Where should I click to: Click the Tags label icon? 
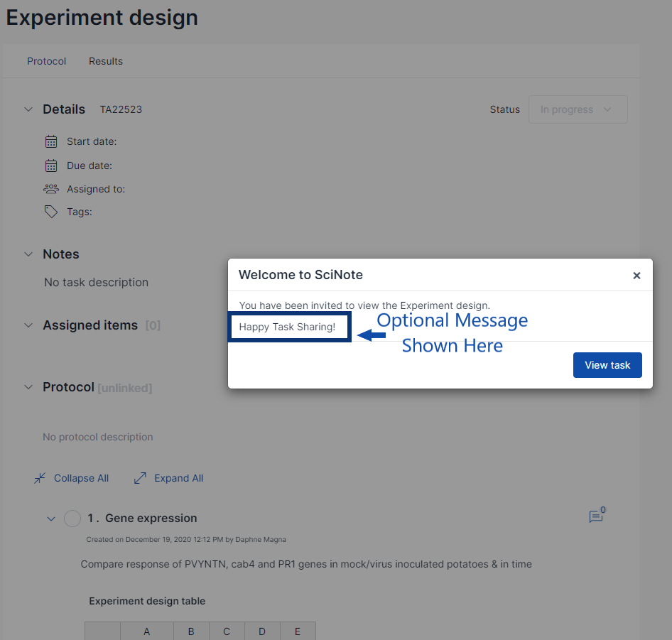coord(51,212)
